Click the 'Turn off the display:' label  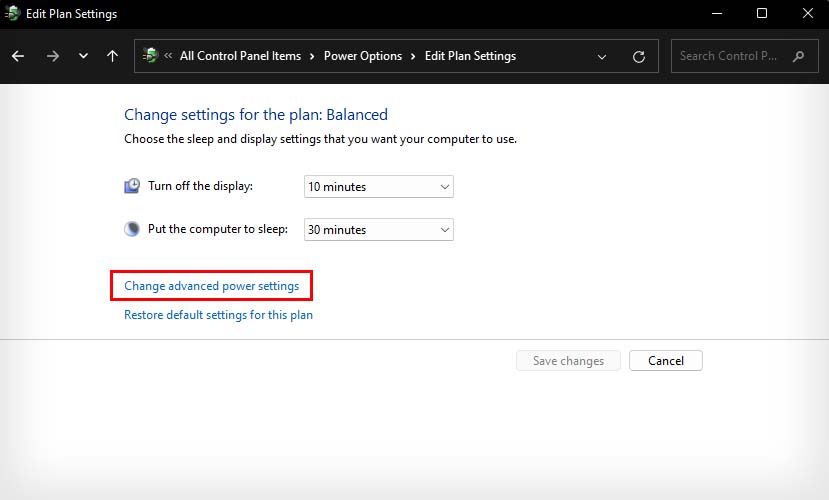coord(200,186)
